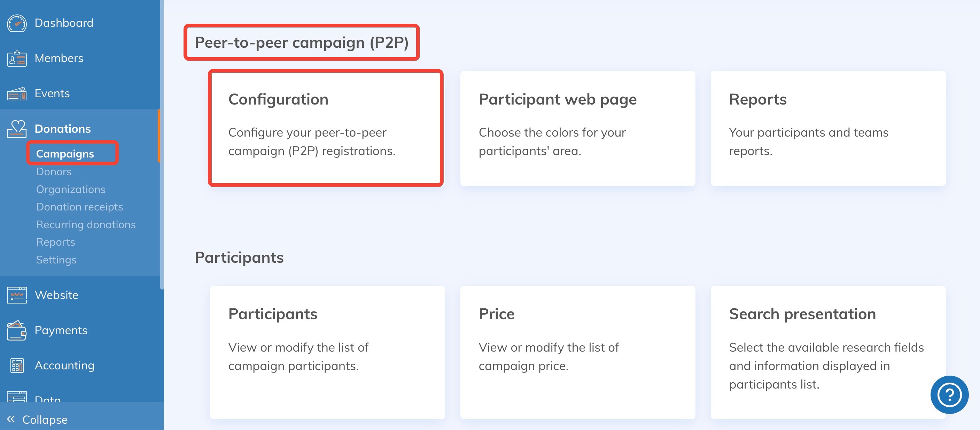Open Payments via the wallet icon

[x=17, y=330]
